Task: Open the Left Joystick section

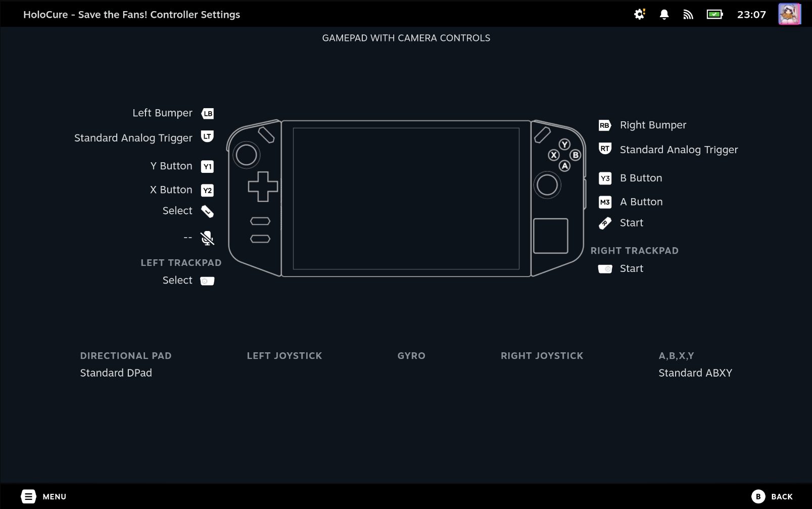Action: point(284,356)
